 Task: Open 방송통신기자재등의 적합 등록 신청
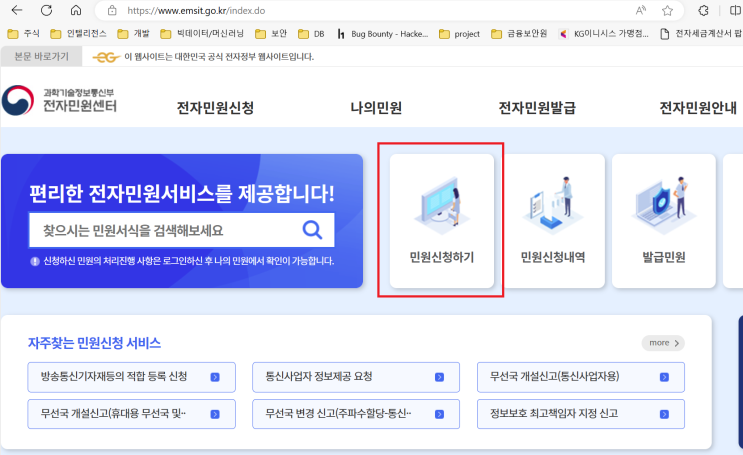(x=131, y=377)
